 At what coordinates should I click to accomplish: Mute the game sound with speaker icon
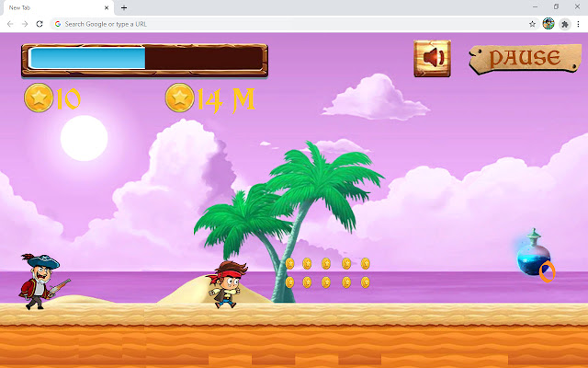coord(432,58)
